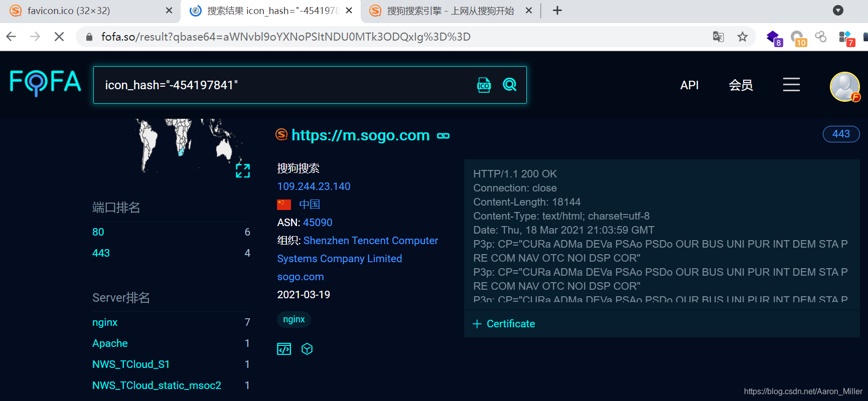The width and height of the screenshot is (868, 401).
Task: Filter by NWS_TCloud_static_msoc2 server
Action: 157,385
